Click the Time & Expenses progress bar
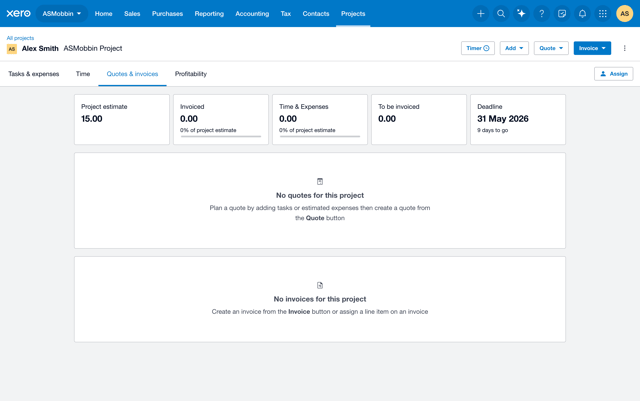Image resolution: width=640 pixels, height=401 pixels. click(x=320, y=136)
